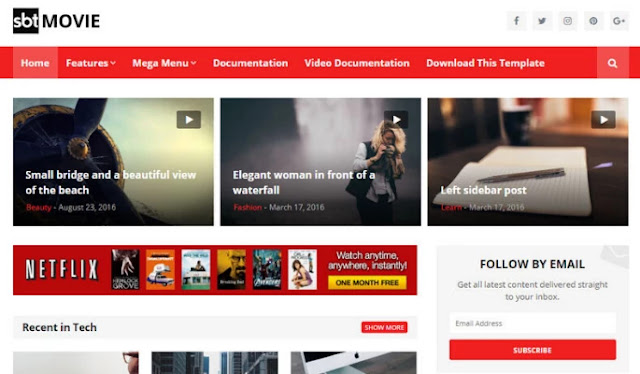Screen dimensions: 640x374
Task: Open the 'Left sidebar post' title
Action: coord(483,190)
